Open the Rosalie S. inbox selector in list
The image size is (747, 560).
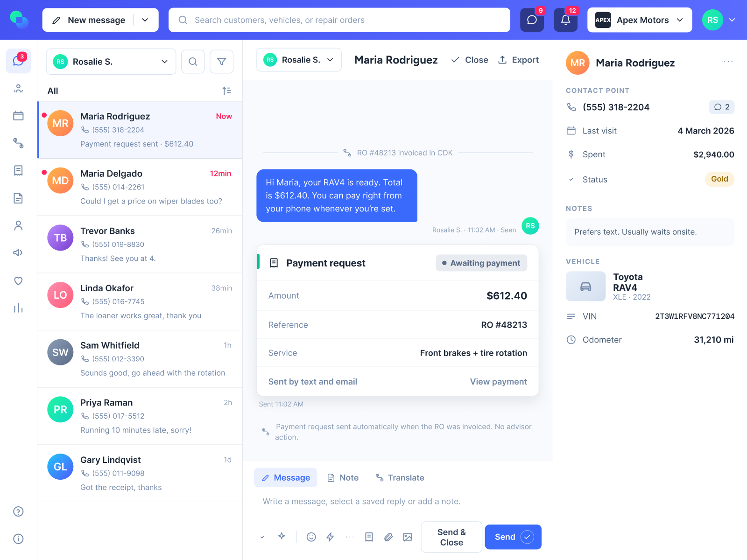click(x=111, y=62)
